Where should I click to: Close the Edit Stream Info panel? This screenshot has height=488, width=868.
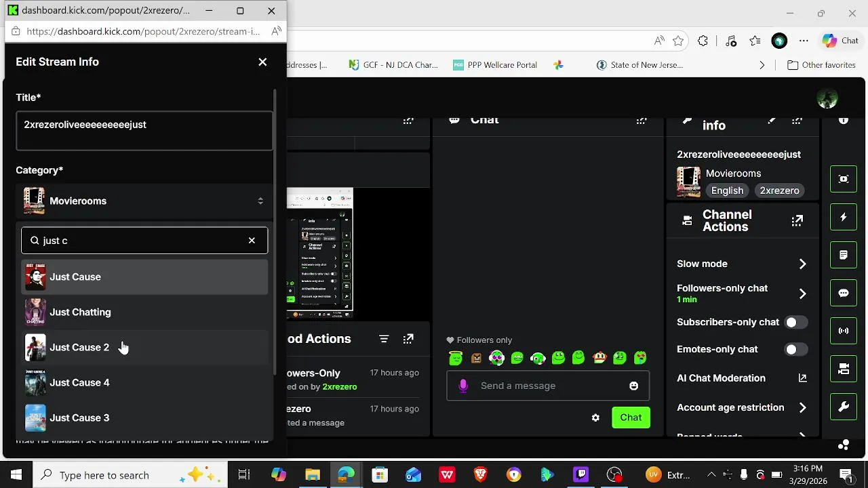pyautogui.click(x=262, y=62)
